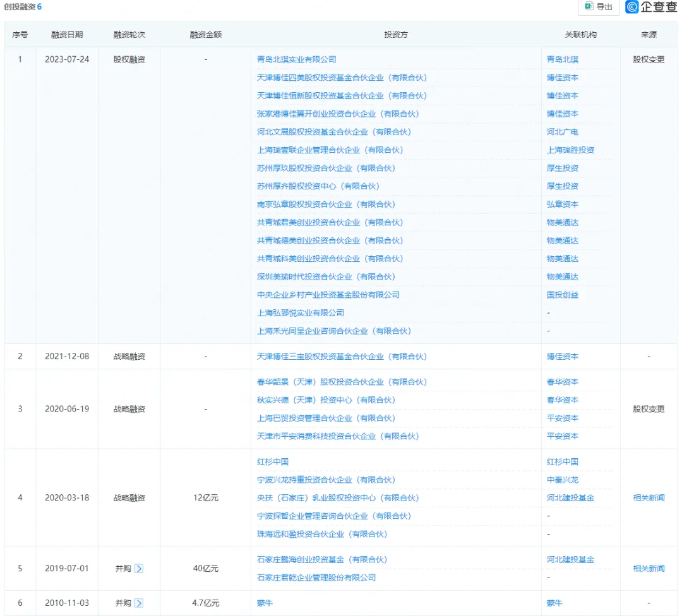Open 上海瑞壹联企业管理合伙企业 link
The image size is (682, 616).
pos(330,150)
